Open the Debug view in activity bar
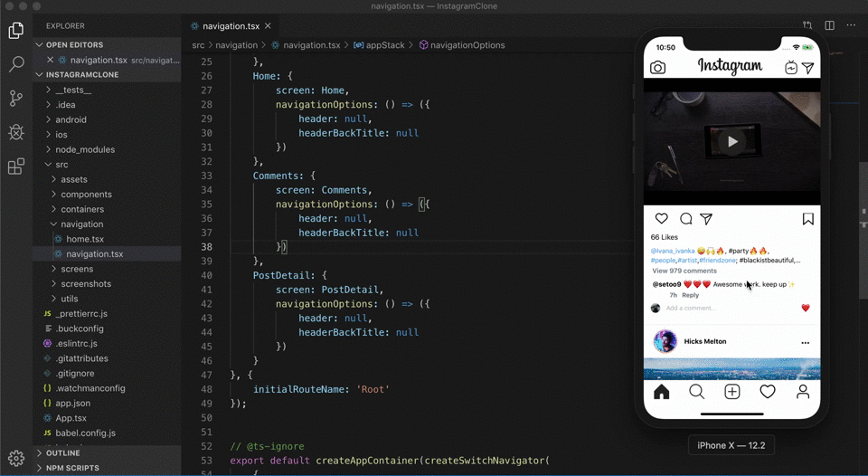Viewport: 868px width, 476px height. [x=16, y=132]
